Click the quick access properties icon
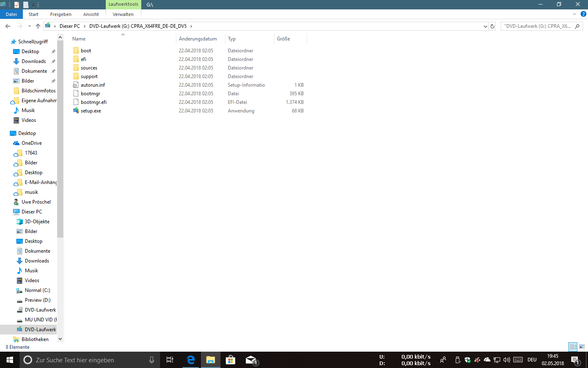The height and width of the screenshot is (368, 588). point(17,4)
